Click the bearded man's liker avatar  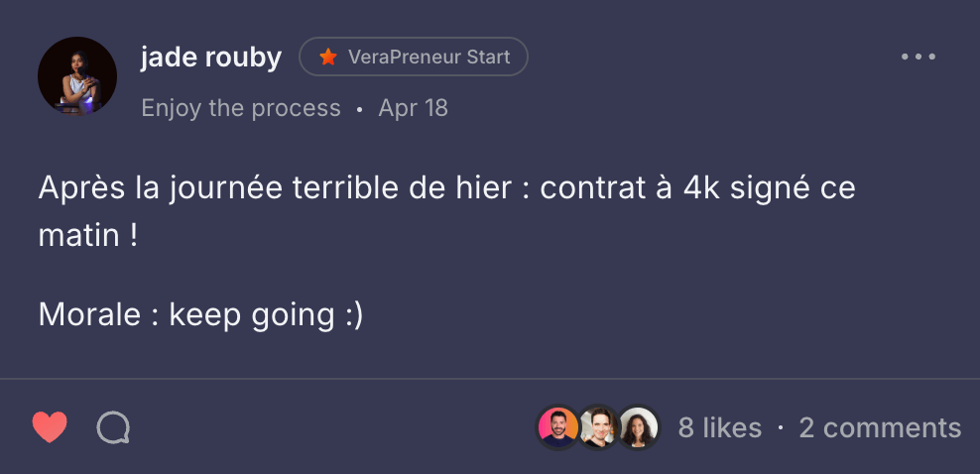click(558, 427)
